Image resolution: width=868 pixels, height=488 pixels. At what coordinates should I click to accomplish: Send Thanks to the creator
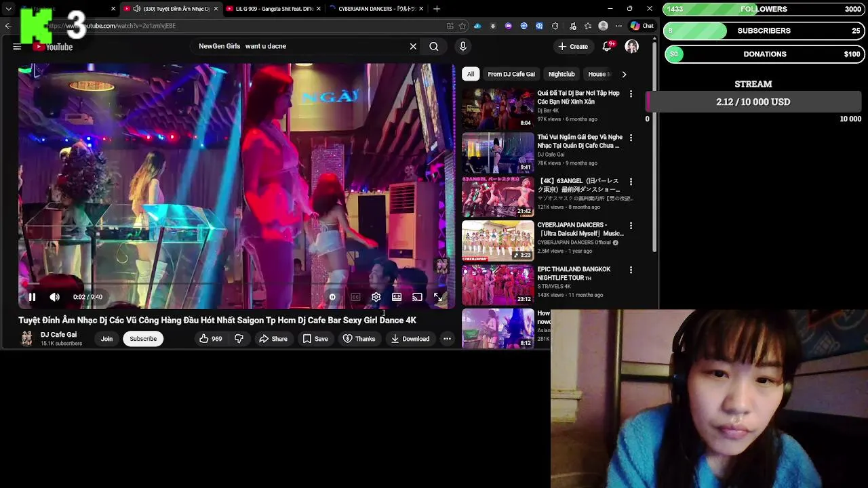coord(359,339)
